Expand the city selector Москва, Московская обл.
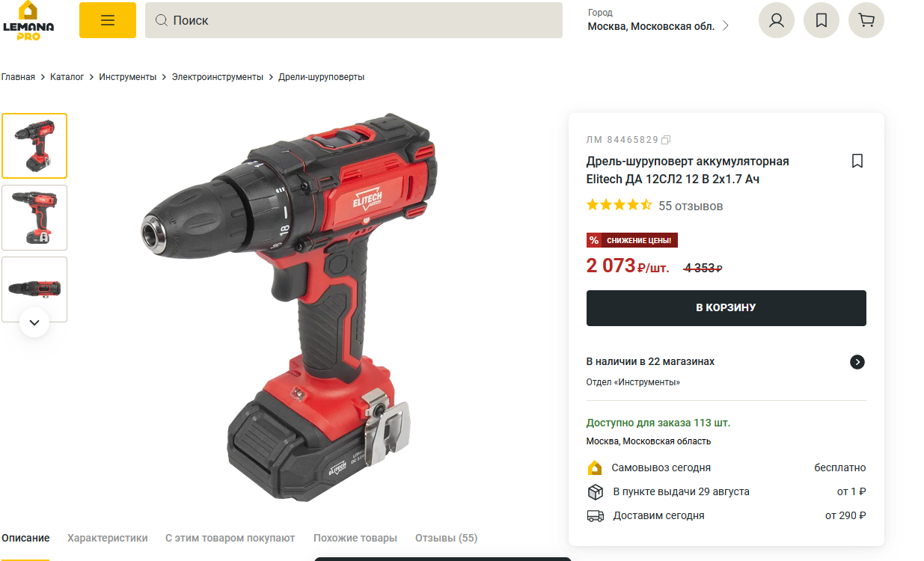The width and height of the screenshot is (924, 561). pos(658,26)
